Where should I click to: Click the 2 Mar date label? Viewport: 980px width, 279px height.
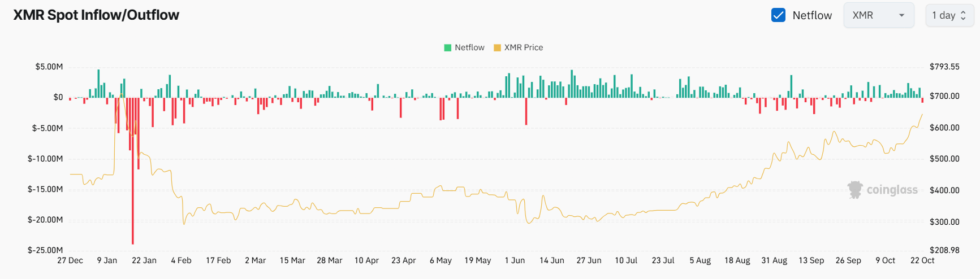point(256,260)
